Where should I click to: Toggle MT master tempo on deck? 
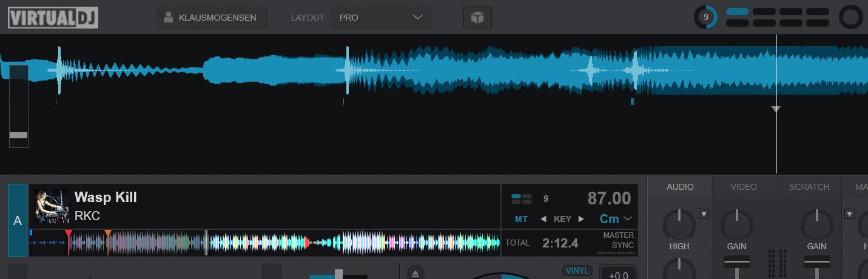(x=521, y=219)
